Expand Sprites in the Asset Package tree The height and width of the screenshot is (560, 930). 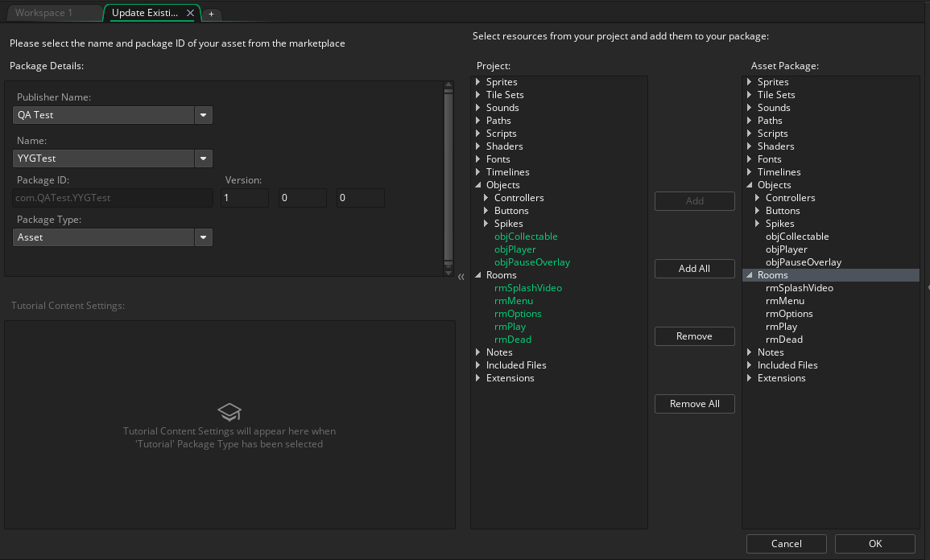(749, 82)
